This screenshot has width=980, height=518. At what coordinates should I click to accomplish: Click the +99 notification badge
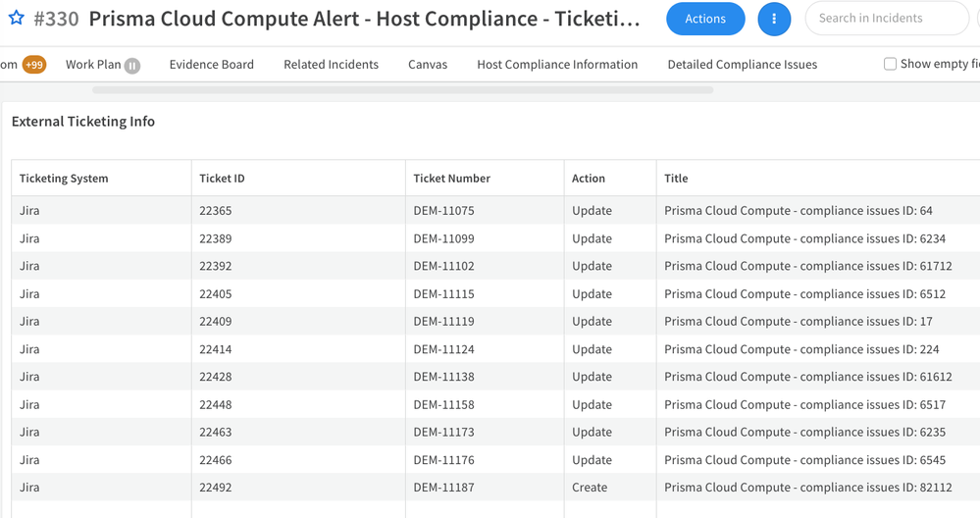(34, 65)
